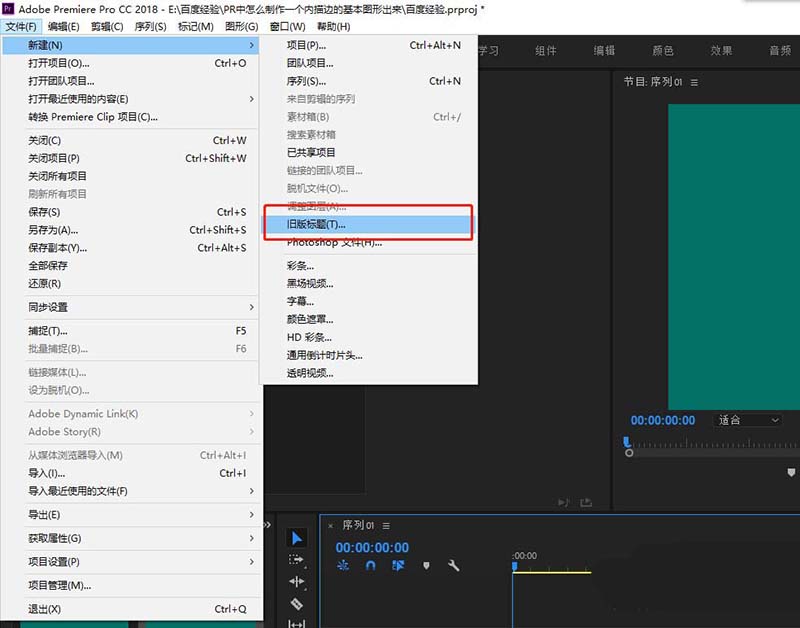The height and width of the screenshot is (628, 800).
Task: Click 导入(I)... menu entry
Action: click(x=131, y=473)
